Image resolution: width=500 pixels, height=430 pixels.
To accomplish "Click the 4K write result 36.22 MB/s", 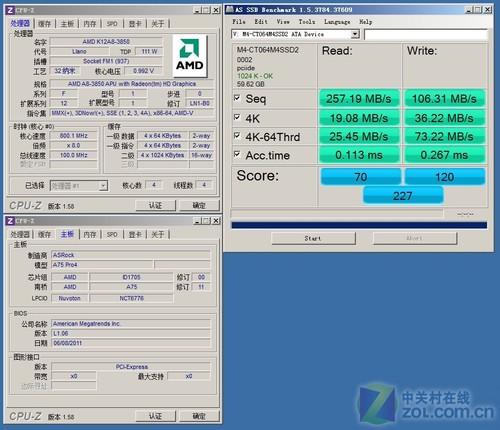I will click(x=444, y=118).
